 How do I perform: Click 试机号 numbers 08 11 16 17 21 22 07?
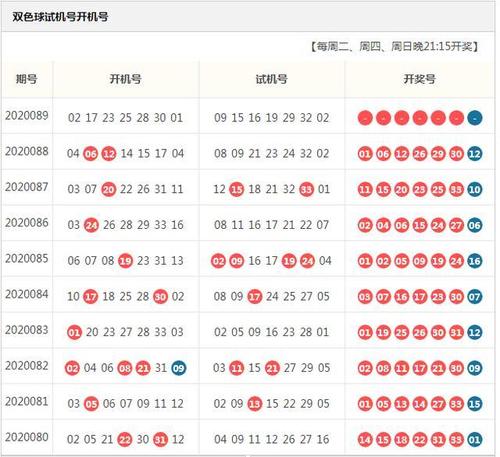click(272, 225)
